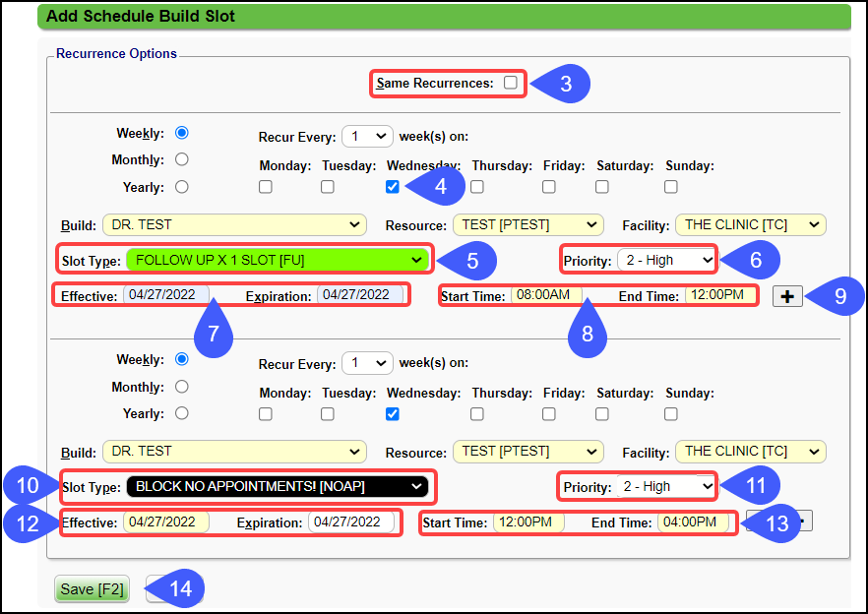This screenshot has height=614, width=868.
Task: Choose Yearly radio in second recurrence
Action: [181, 413]
